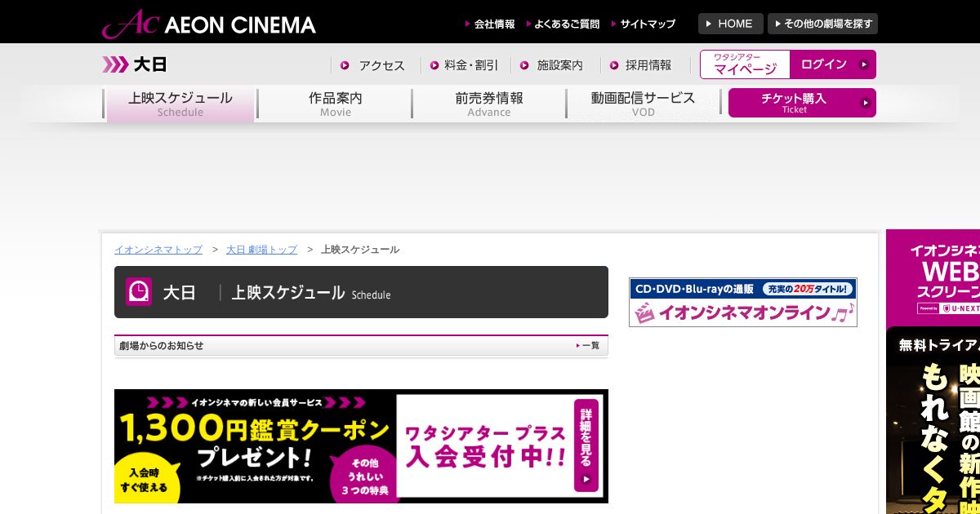Click the ログイン button

[x=833, y=64]
